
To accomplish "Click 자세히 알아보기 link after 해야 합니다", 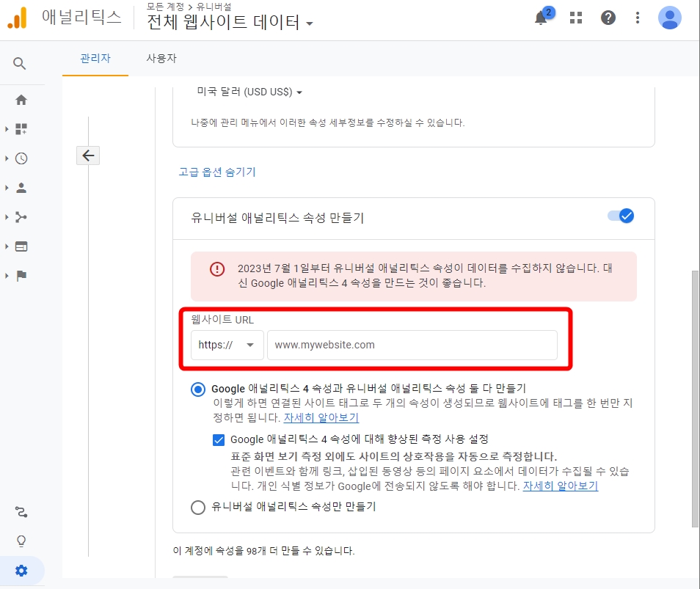I will click(x=561, y=486).
